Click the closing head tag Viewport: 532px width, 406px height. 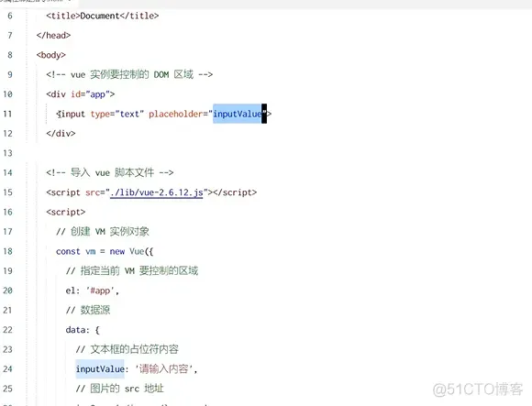53,35
